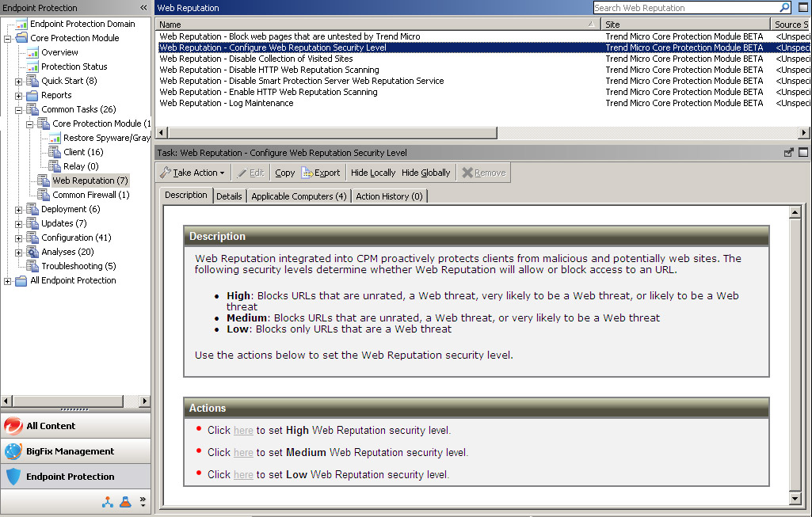Click the All Content Trend Micro icon

pos(13,426)
